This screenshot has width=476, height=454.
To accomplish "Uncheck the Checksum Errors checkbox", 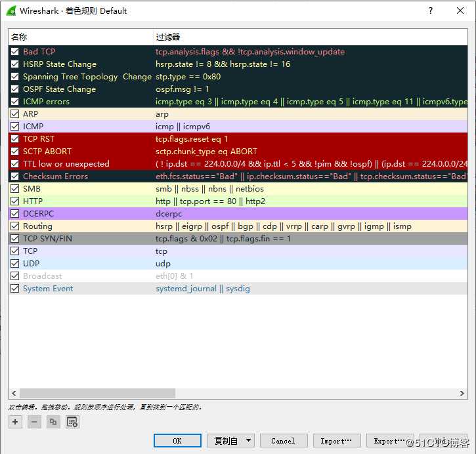I will pyautogui.click(x=15, y=176).
